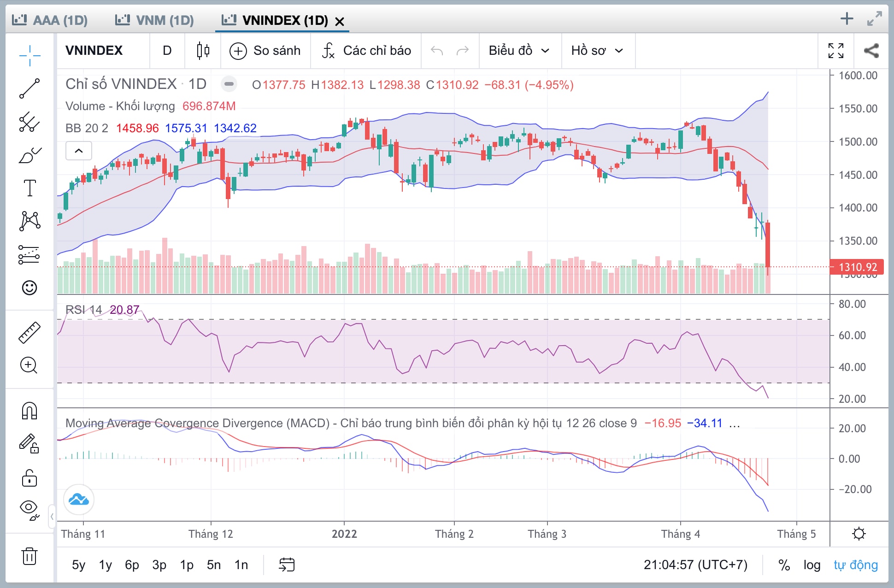This screenshot has height=588, width=894.
Task: Toggle magnet mode
Action: 29,411
